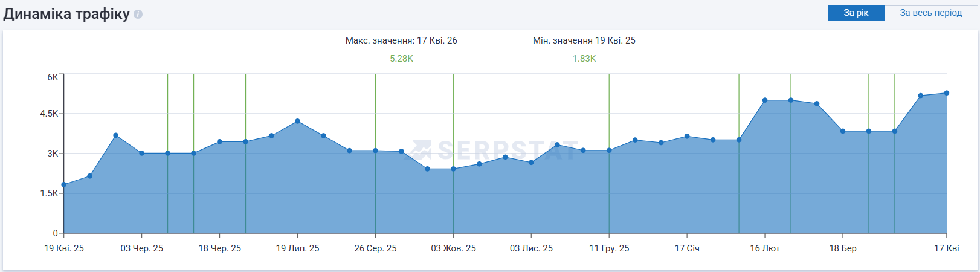Click the data point above 19 Кві. 25

[64, 185]
